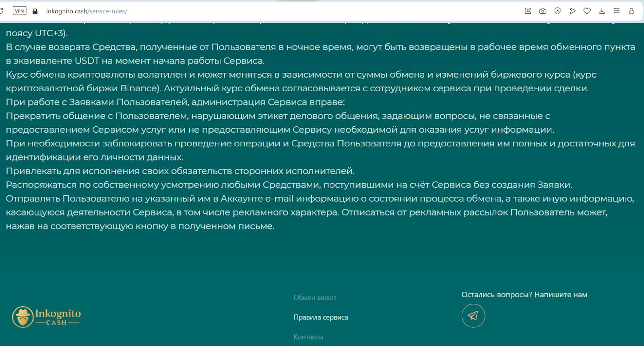The width and height of the screenshot is (644, 346).
Task: Open the 'Обмен валют' footer link
Action: [315, 298]
